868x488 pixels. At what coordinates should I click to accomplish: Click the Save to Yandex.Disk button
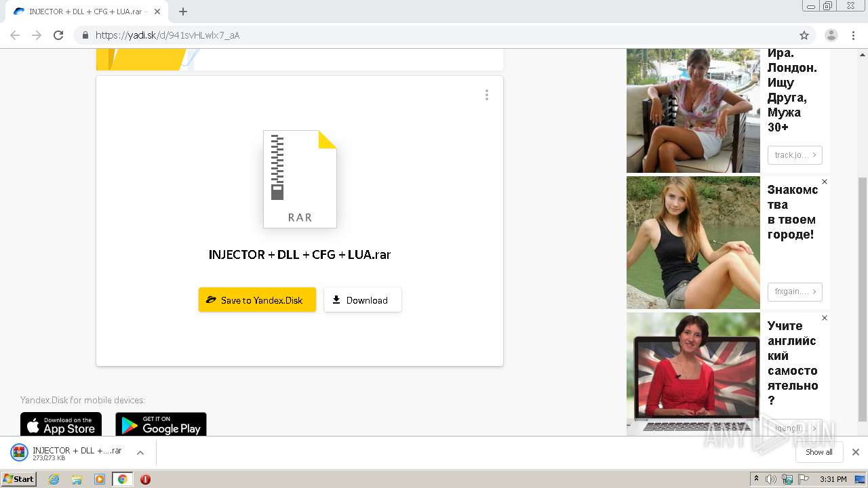tap(257, 300)
